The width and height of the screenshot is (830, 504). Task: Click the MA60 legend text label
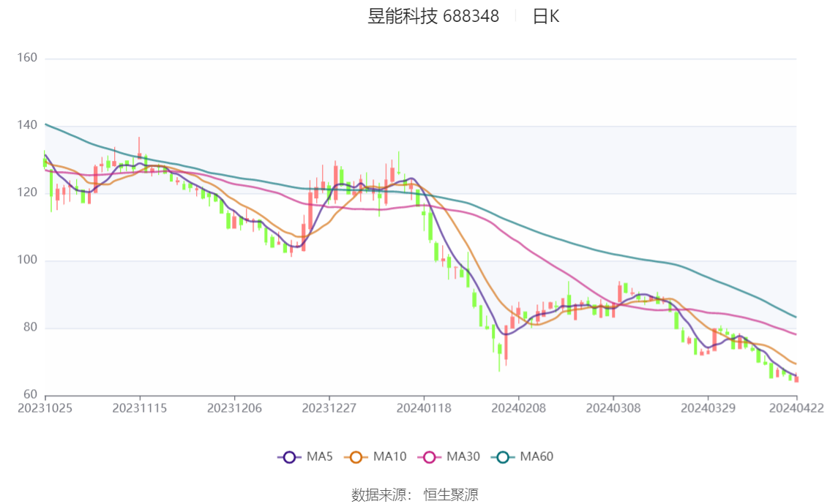pos(536,457)
